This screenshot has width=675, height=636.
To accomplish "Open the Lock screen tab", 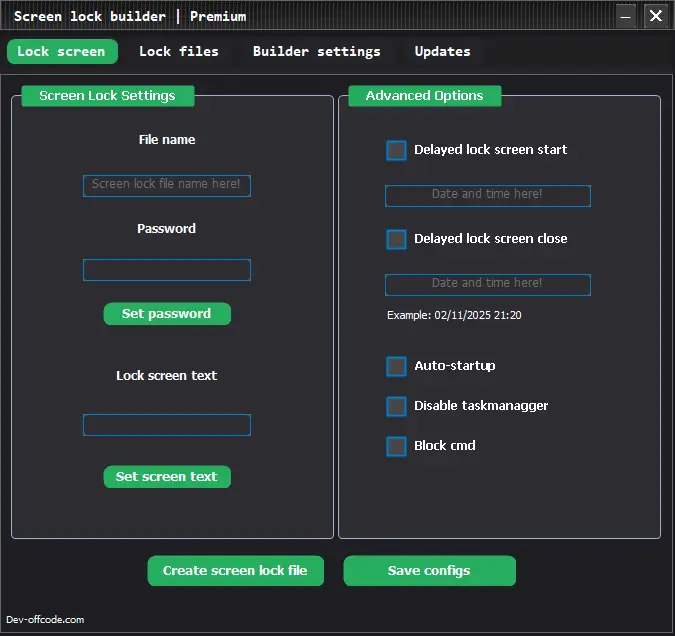I will (x=62, y=52).
